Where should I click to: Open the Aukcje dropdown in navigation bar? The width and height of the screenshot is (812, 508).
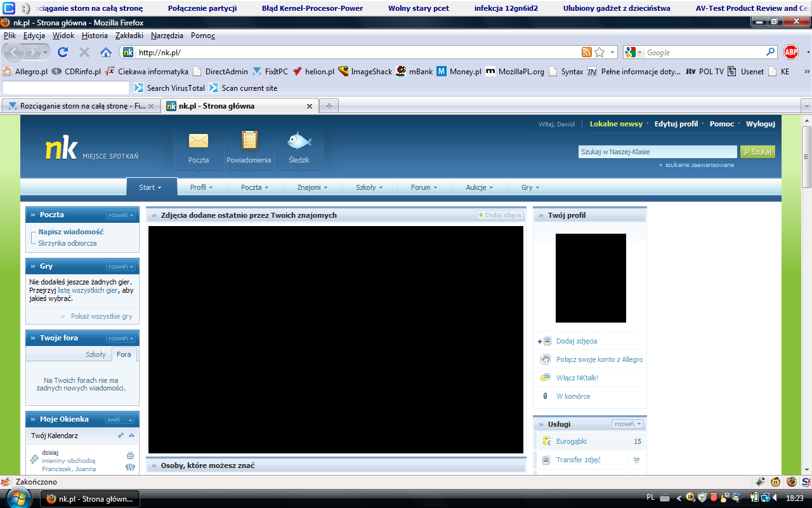click(479, 187)
